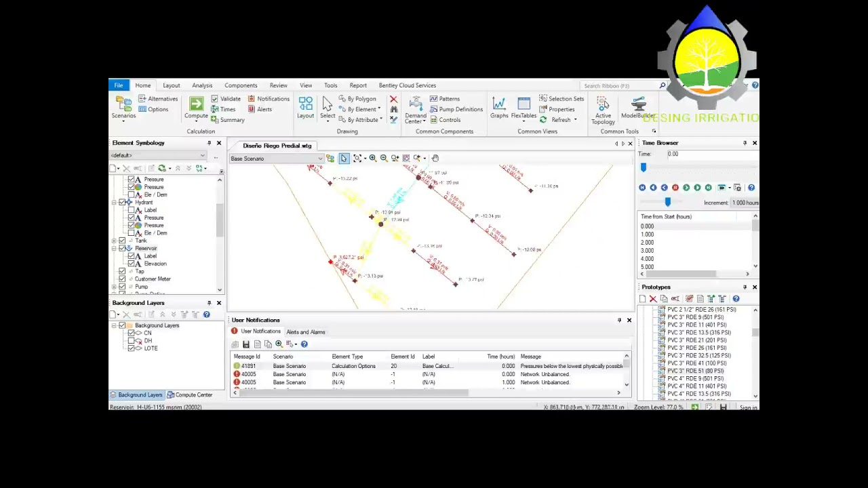The image size is (868, 488).
Task: Enable the DH background layer
Action: (131, 341)
